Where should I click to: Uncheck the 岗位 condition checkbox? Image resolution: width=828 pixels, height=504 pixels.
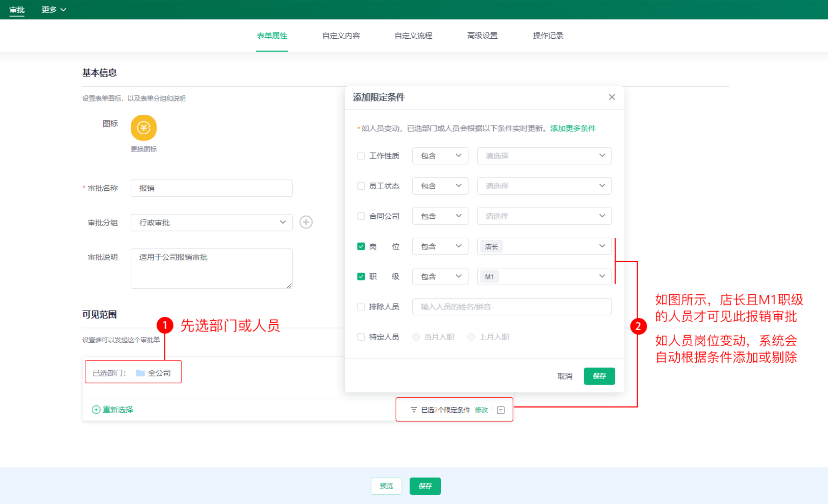[x=361, y=246]
